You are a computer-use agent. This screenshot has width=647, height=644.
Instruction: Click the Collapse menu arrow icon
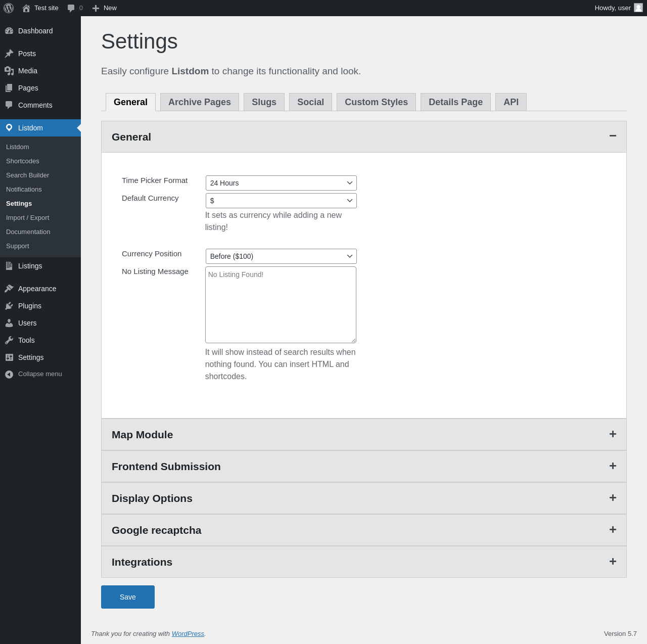point(9,374)
